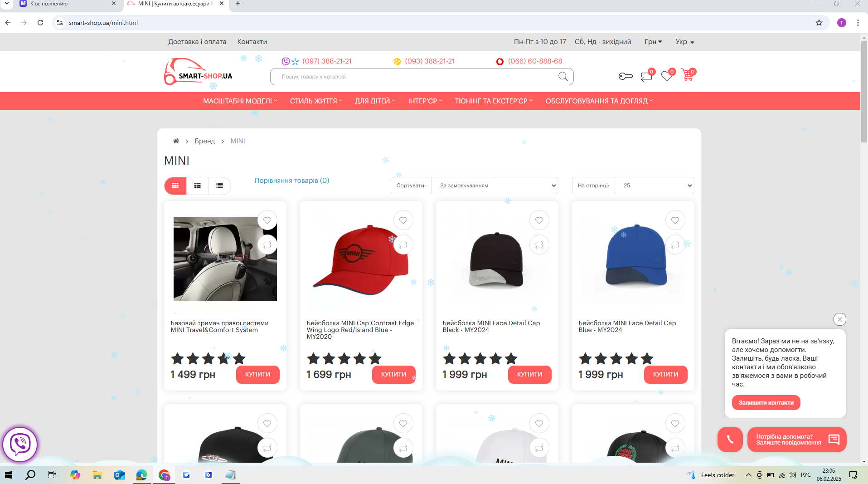Image resolution: width=868 pixels, height=484 pixels.
Task: Open Chrome profile avatar
Action: point(842,23)
